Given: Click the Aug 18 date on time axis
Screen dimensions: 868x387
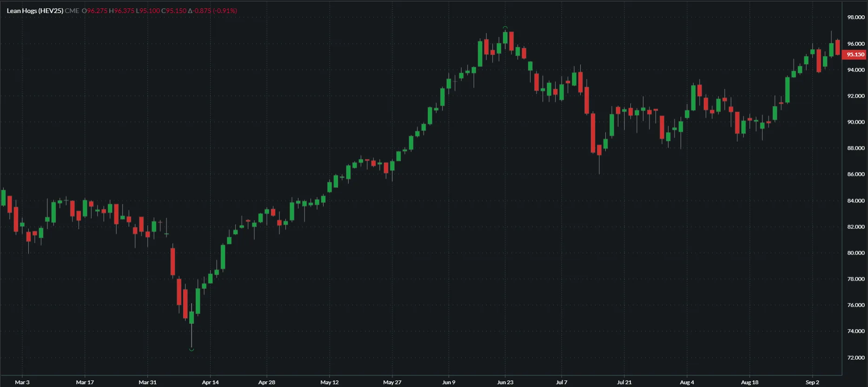Looking at the screenshot, I should pyautogui.click(x=749, y=382).
